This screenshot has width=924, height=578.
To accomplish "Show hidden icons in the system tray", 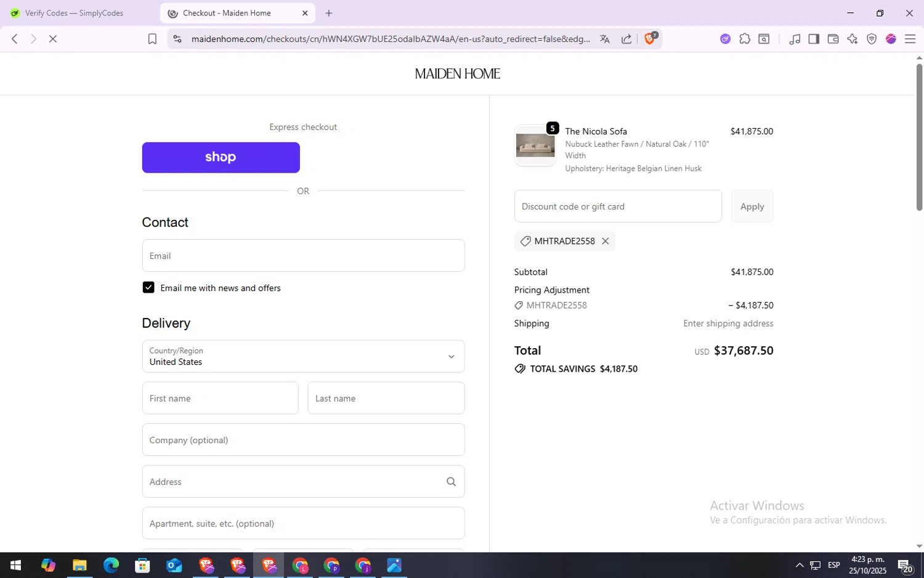I will point(800,565).
